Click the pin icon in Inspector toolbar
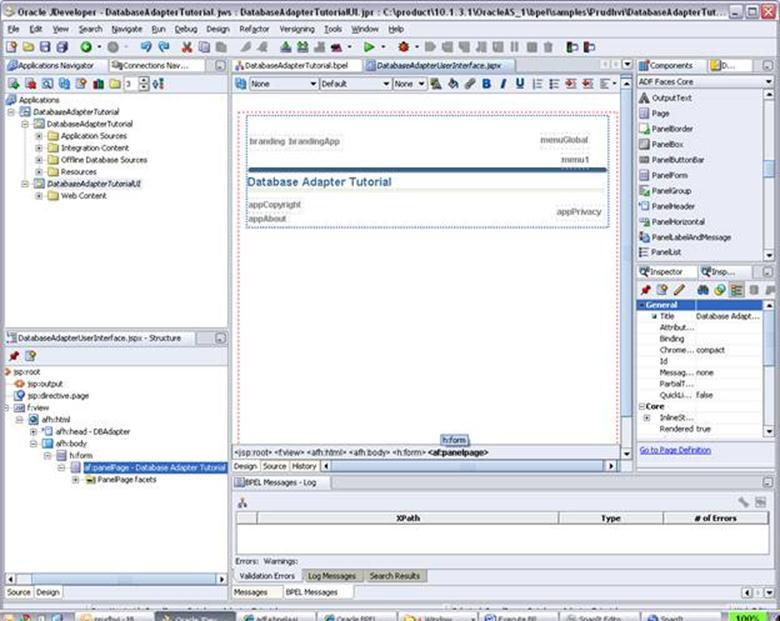 point(646,290)
